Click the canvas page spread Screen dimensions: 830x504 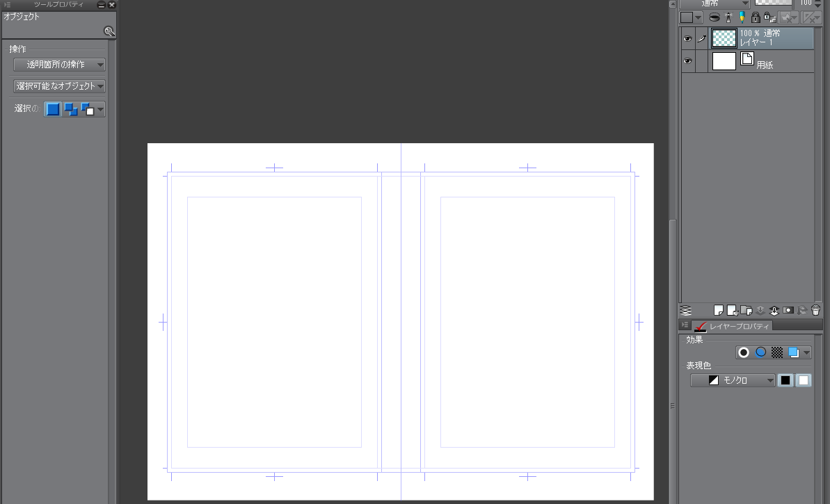pyautogui.click(x=400, y=322)
